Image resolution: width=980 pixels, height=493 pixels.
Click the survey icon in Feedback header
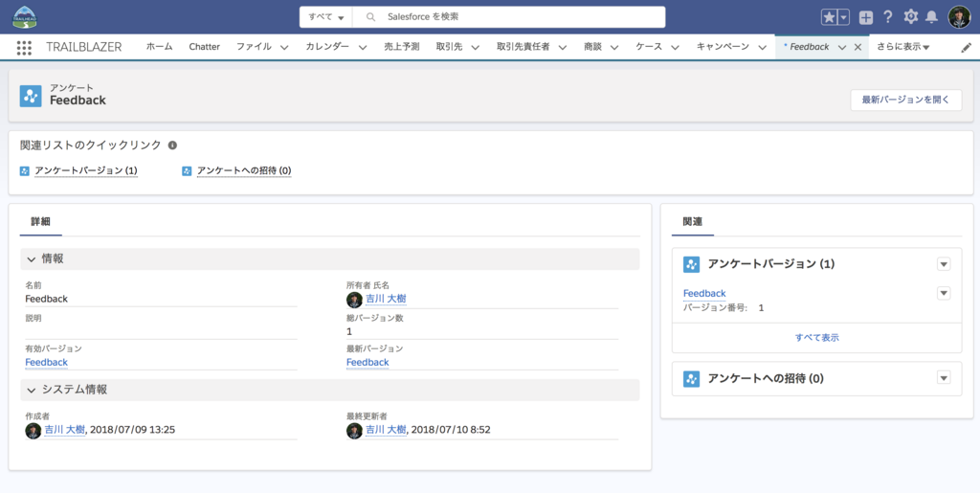pos(31,97)
